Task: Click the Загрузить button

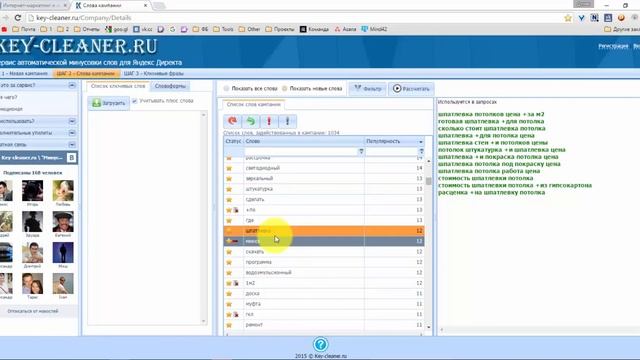Action: (x=109, y=103)
